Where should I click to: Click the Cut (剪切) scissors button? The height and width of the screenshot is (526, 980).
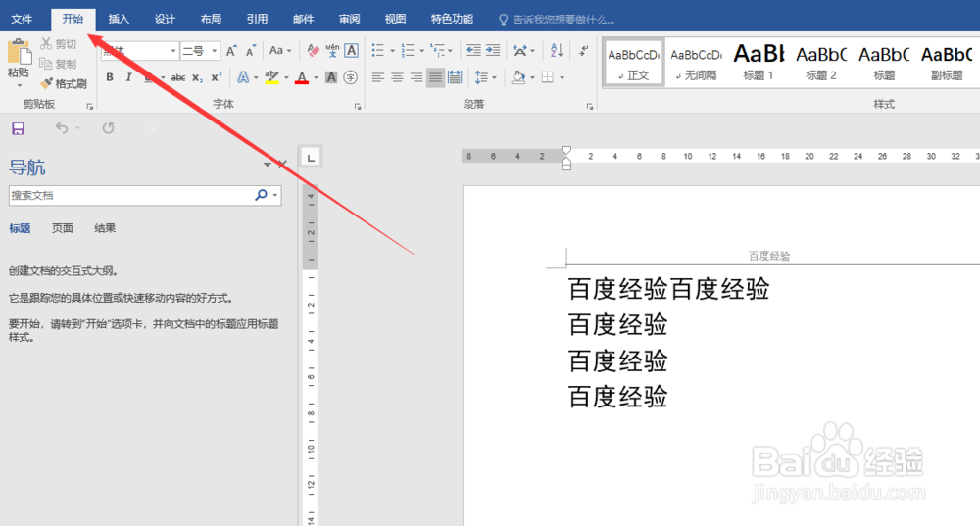(58, 44)
